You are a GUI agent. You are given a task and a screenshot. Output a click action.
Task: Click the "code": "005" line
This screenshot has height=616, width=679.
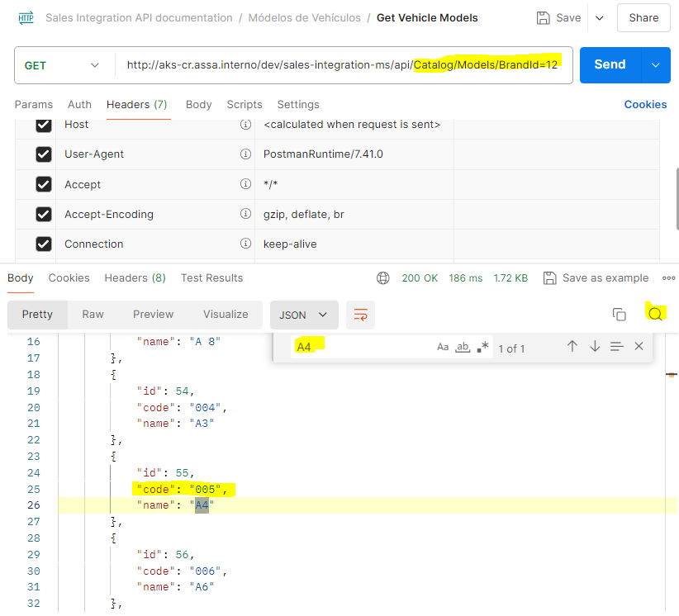coord(182,489)
